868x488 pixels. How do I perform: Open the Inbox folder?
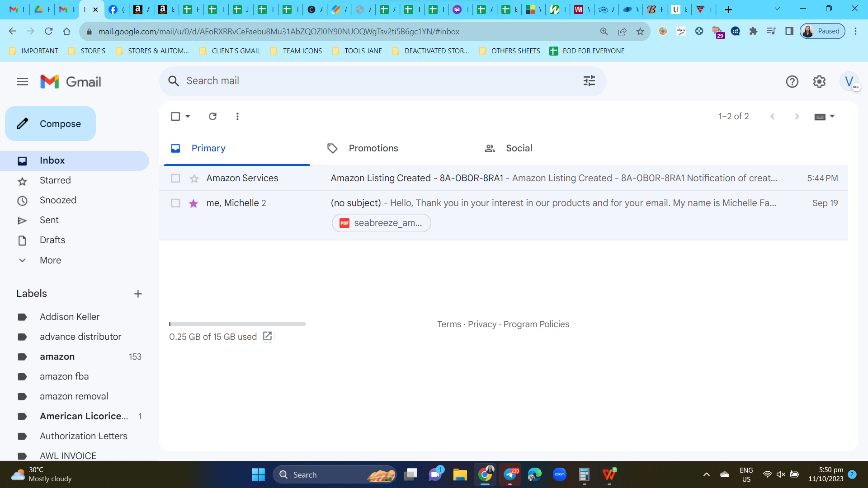click(x=75, y=161)
